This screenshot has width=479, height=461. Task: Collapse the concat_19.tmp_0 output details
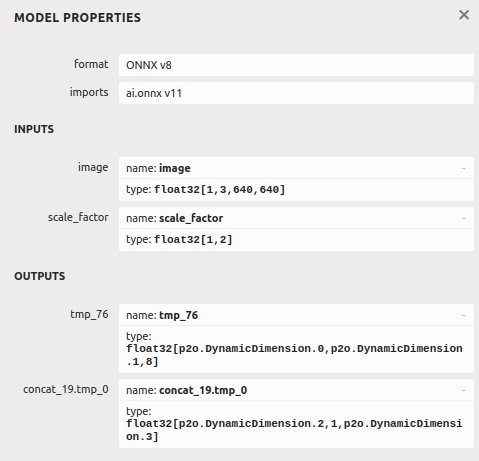click(463, 390)
